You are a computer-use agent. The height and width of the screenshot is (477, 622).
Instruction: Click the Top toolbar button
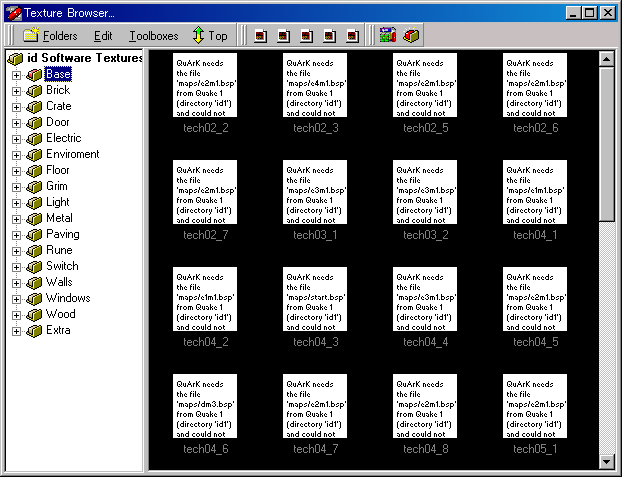(x=210, y=36)
